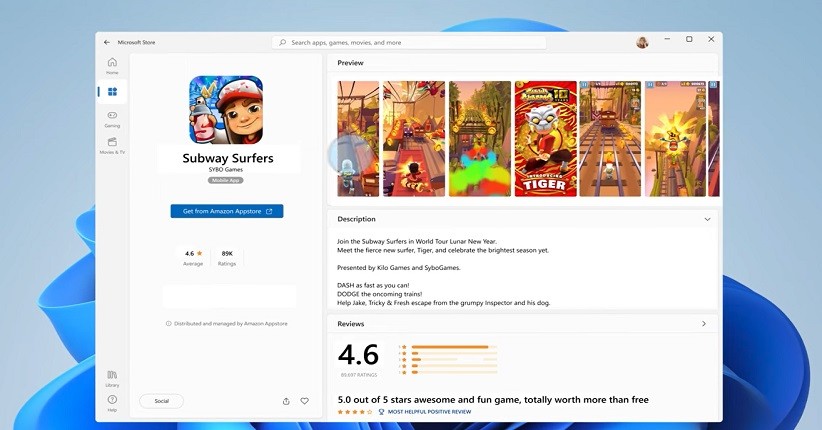This screenshot has height=430, width=822.
Task: Select the Apps icon in the sidebar
Action: click(x=112, y=92)
